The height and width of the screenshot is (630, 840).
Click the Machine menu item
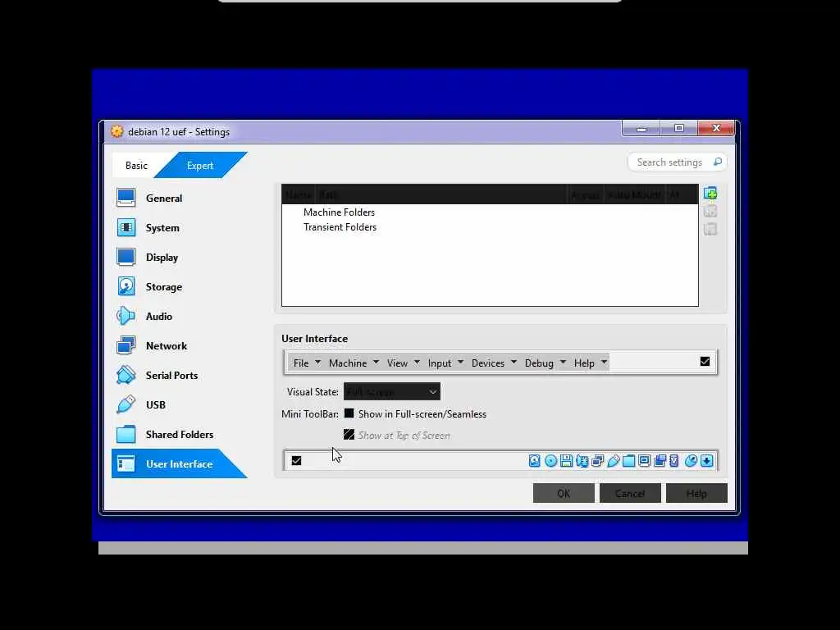348,363
